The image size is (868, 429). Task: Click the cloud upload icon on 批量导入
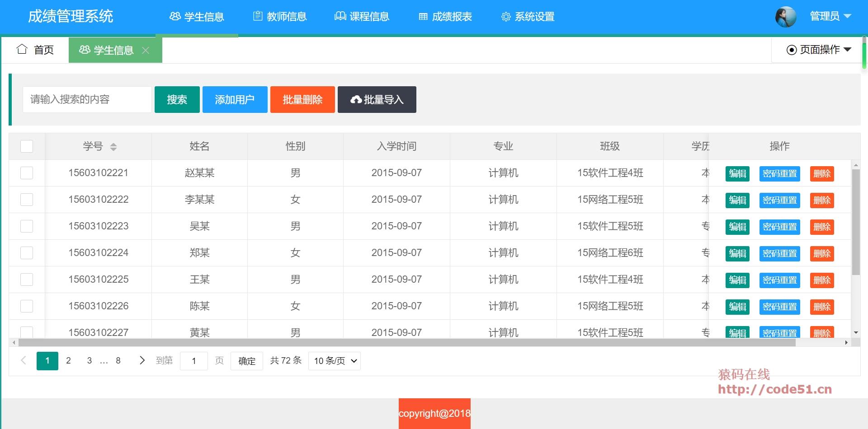pos(356,100)
